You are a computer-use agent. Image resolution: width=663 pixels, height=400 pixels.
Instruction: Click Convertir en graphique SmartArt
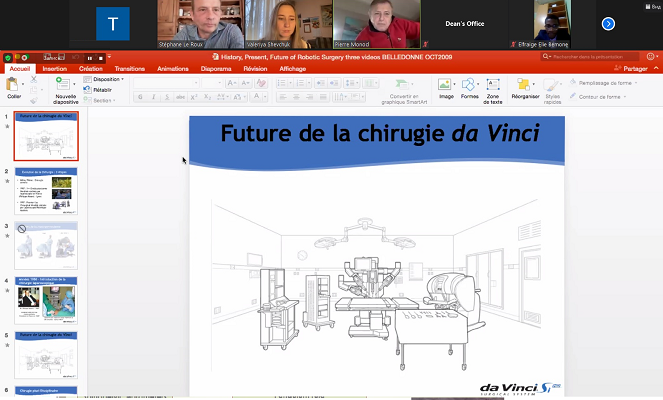404,91
